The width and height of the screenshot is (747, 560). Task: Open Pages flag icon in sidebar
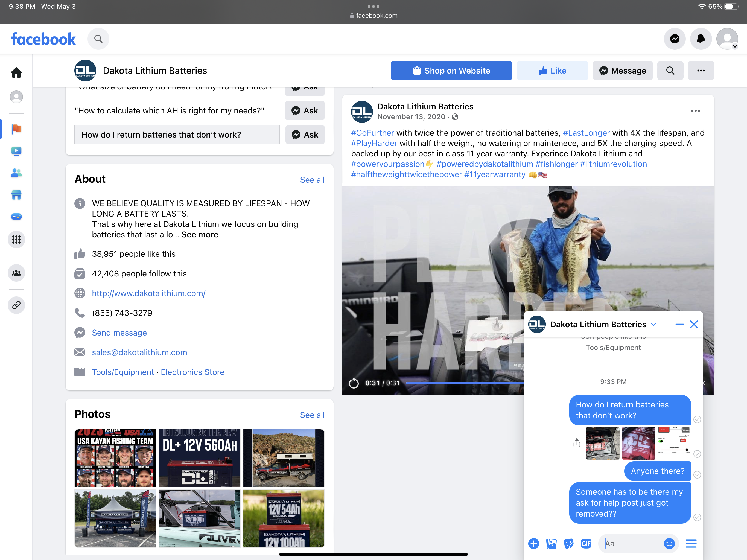tap(16, 129)
